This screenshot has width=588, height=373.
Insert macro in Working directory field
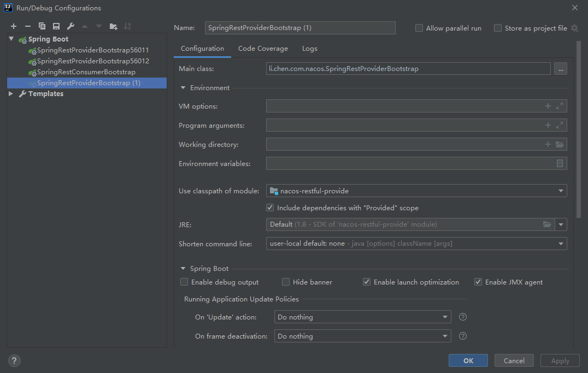[x=548, y=144]
